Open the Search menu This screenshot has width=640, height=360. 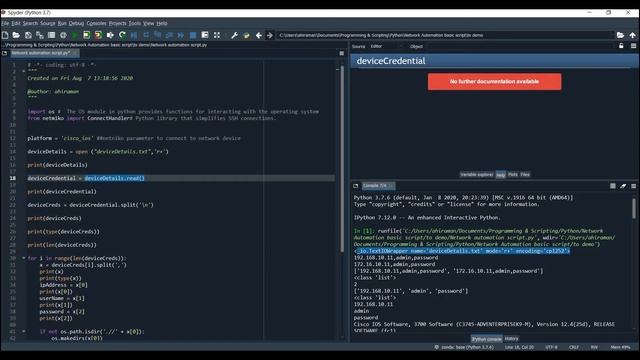coord(30,23)
